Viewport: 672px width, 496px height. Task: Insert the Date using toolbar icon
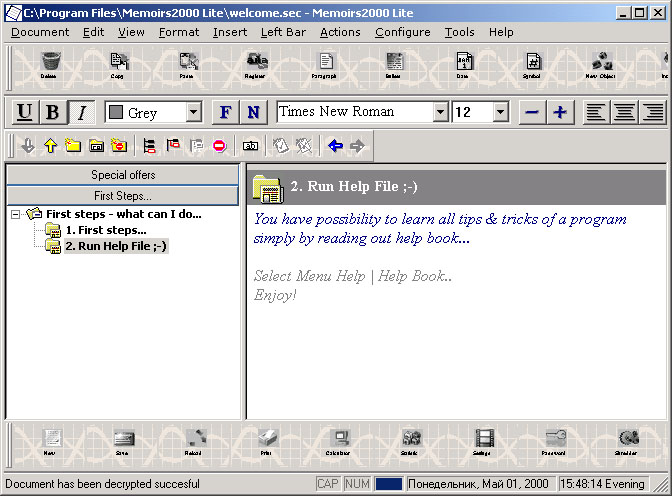tap(464, 62)
